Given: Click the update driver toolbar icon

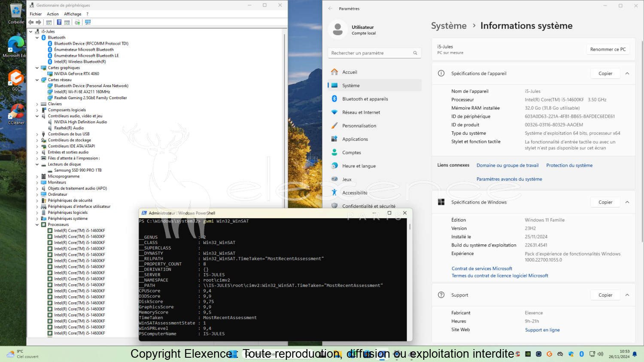Looking at the screenshot, I should click(77, 22).
